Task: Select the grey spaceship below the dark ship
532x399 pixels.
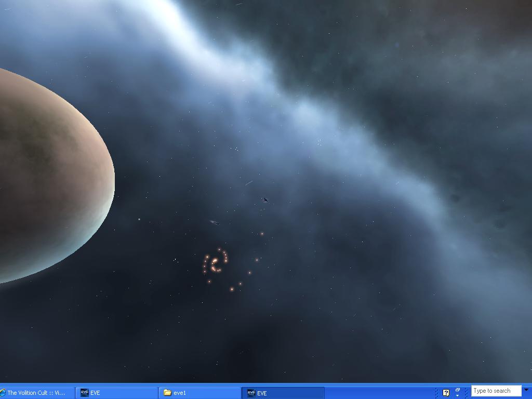Action: point(215,222)
